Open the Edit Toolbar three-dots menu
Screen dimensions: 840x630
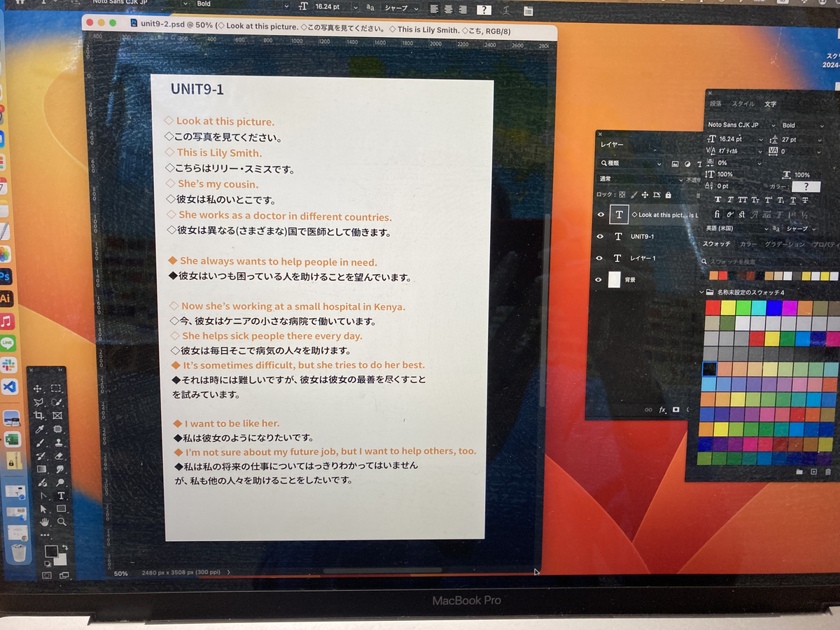click(45, 535)
